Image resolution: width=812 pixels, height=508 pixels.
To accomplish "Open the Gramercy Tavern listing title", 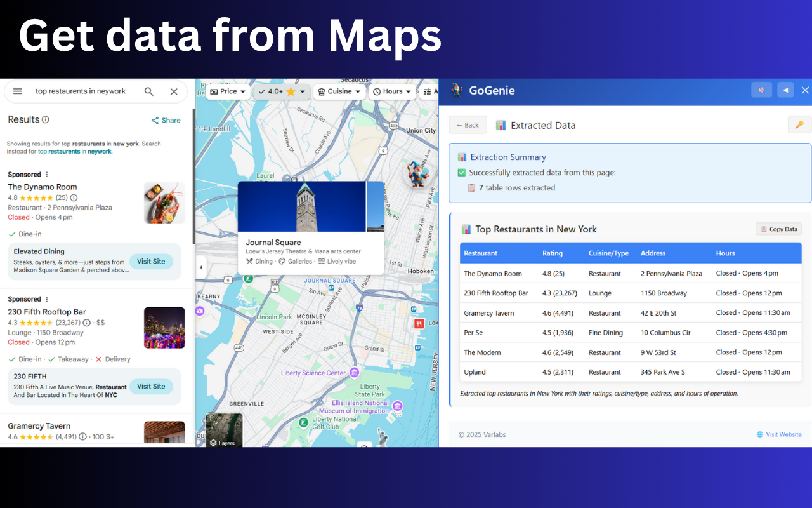I will [x=39, y=426].
